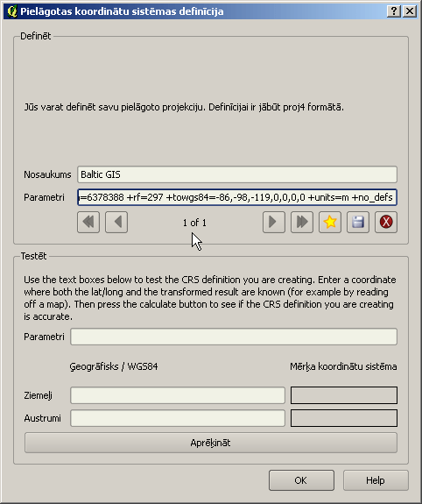This screenshot has width=422, height=504.
Task: Click the Nosaukums field containing Baltic GIS
Action: [237, 174]
